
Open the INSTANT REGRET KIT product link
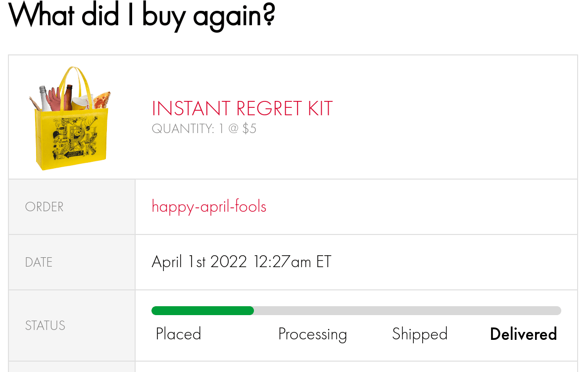(x=242, y=109)
